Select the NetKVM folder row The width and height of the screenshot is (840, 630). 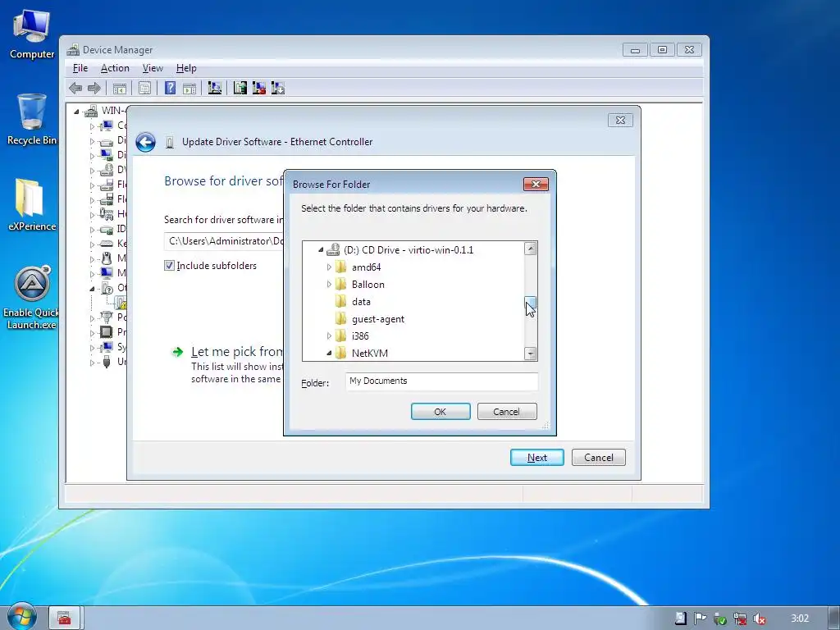(370, 353)
